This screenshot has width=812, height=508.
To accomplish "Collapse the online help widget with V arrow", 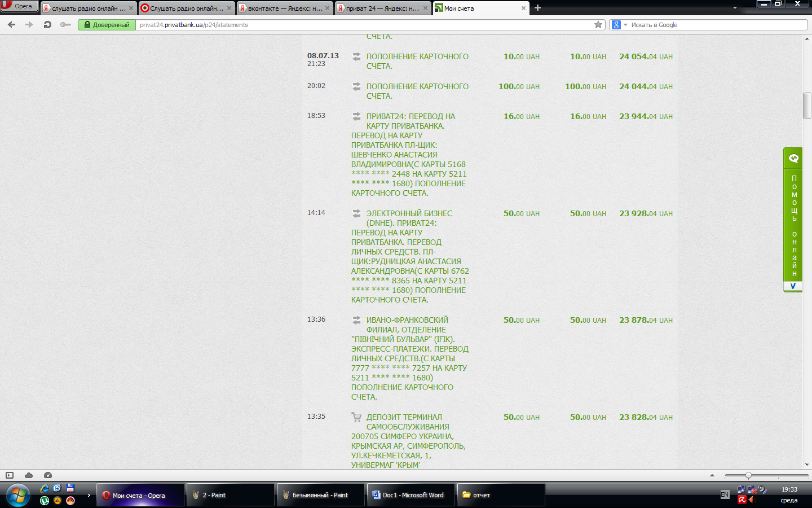I will click(x=793, y=286).
